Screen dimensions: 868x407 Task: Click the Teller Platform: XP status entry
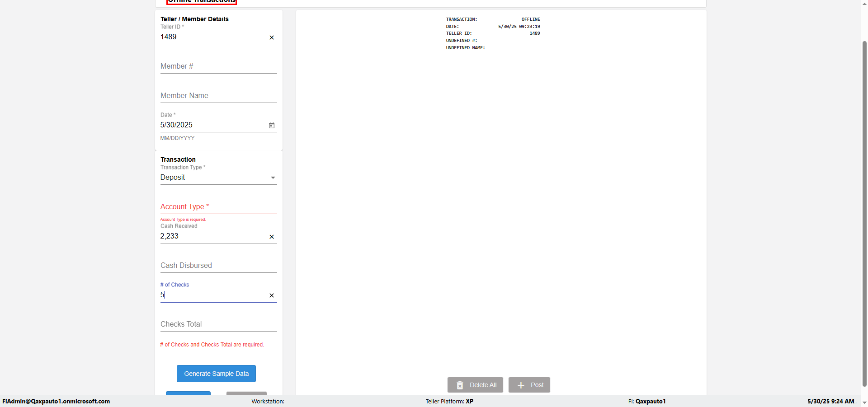click(x=449, y=401)
